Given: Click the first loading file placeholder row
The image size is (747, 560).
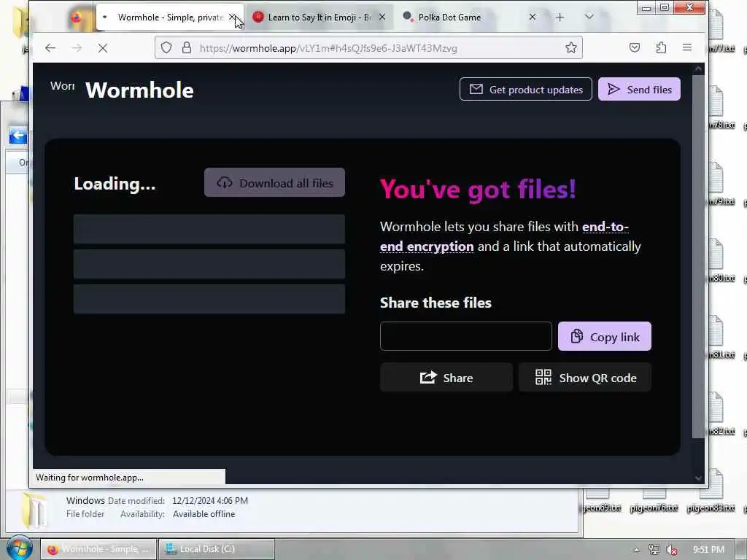Looking at the screenshot, I should (209, 229).
